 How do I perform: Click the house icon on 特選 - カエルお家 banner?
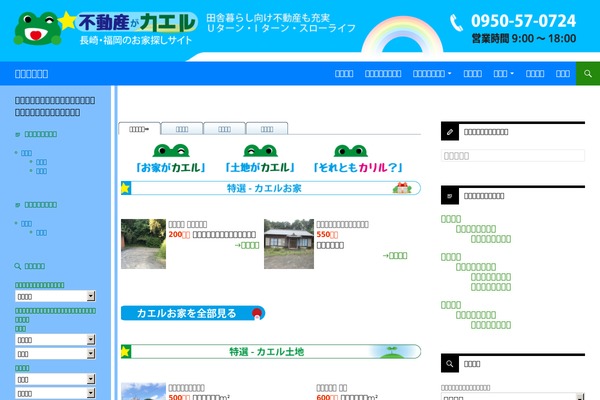point(402,188)
